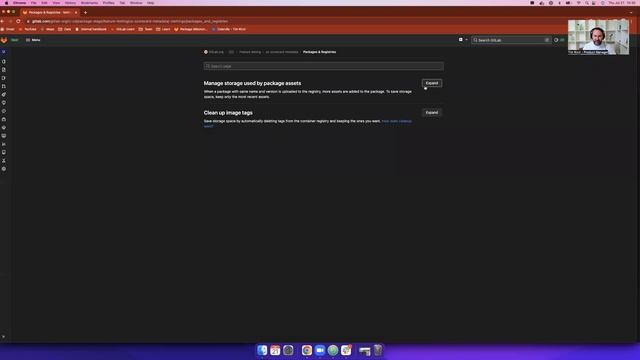
Task: Open the Help menu
Action: point(151,3)
